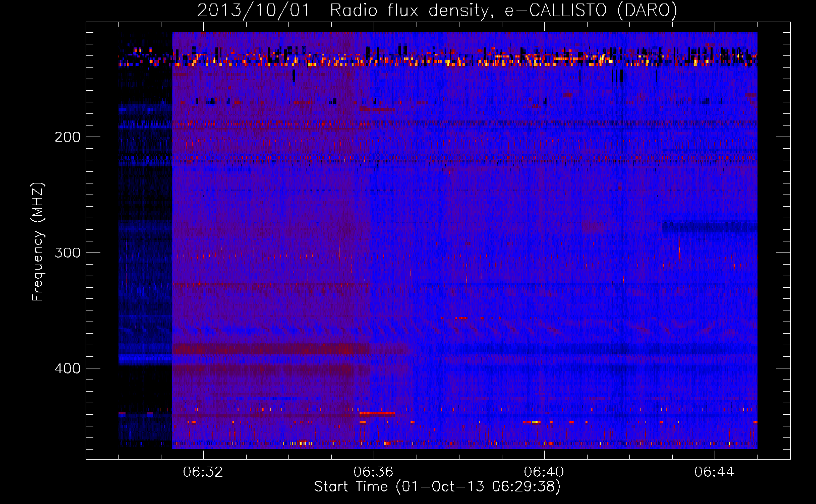Click the 06:32 time tick label
The image size is (816, 504).
point(203,472)
